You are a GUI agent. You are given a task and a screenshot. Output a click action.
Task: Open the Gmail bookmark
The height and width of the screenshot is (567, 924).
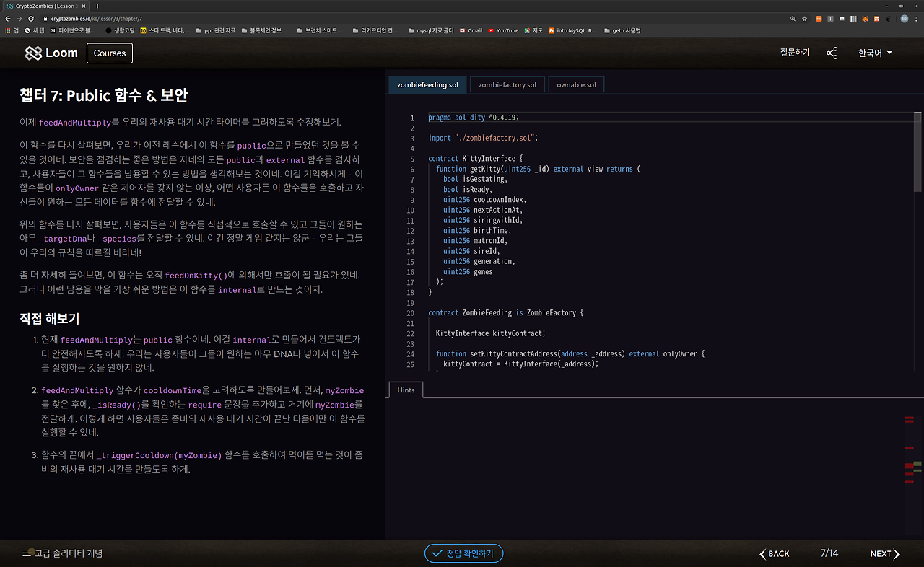pos(471,31)
